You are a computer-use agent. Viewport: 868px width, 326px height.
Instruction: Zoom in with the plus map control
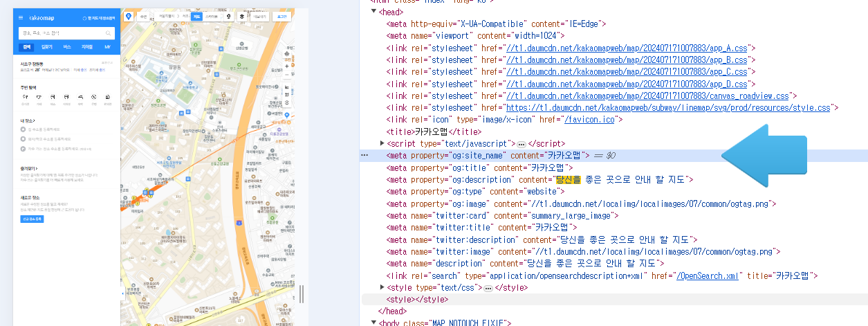click(x=286, y=66)
